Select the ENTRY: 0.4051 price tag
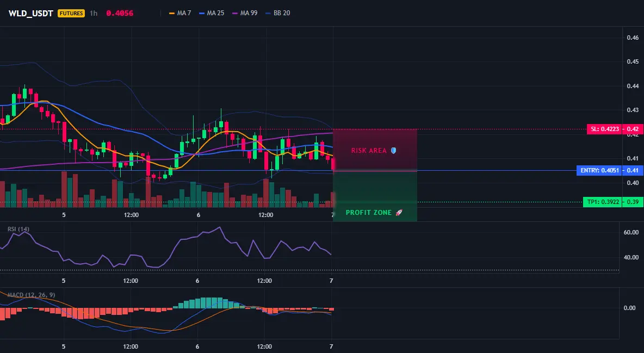 [599, 170]
